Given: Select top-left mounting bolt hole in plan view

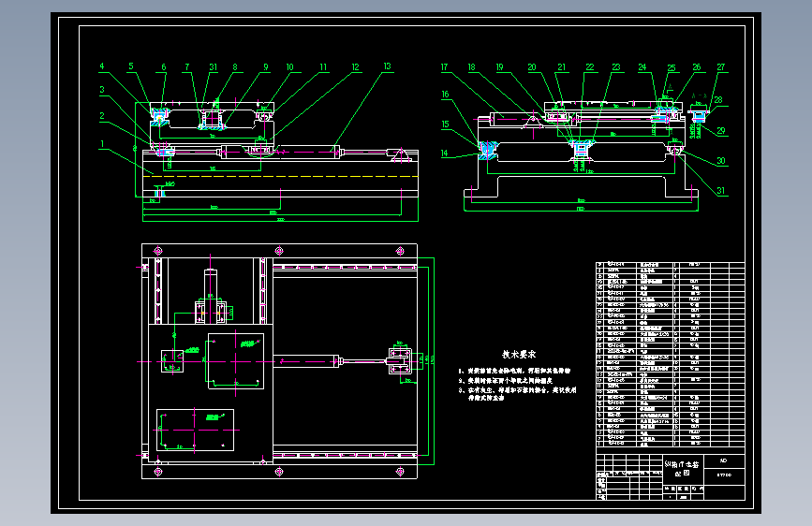Looking at the screenshot, I should coord(158,251).
